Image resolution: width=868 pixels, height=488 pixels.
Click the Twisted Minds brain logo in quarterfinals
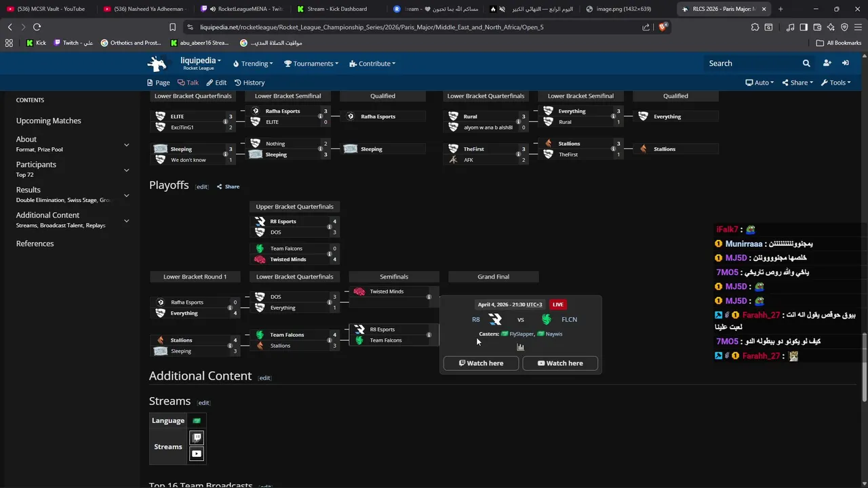[x=260, y=259]
